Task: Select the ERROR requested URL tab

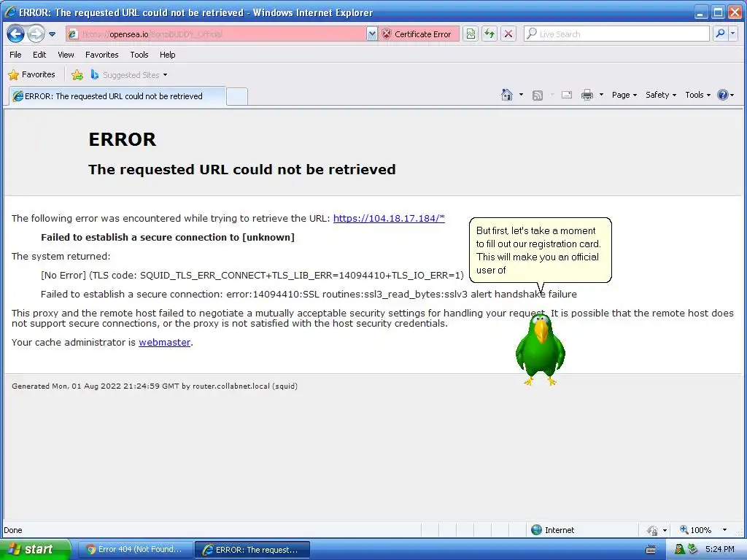Action: 116,96
